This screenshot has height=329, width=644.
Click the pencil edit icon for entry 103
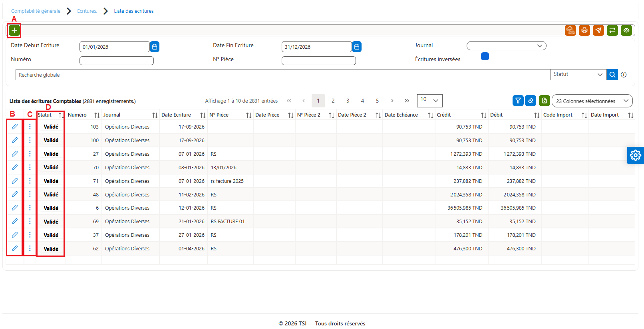15,127
